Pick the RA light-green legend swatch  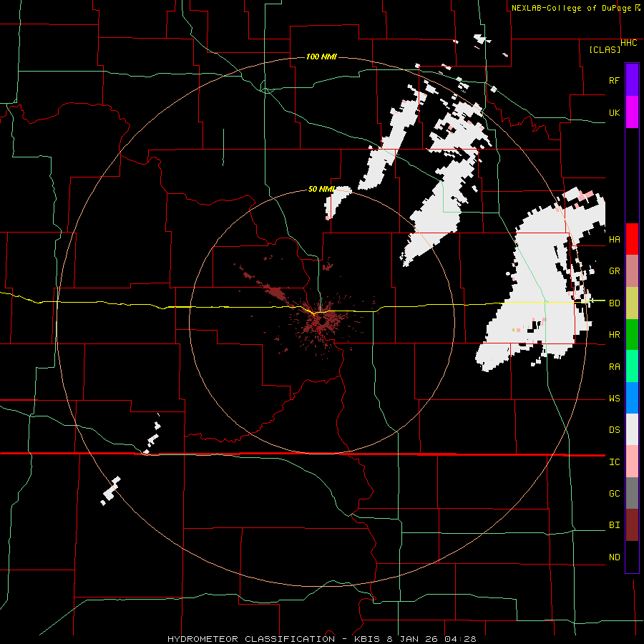tap(632, 366)
